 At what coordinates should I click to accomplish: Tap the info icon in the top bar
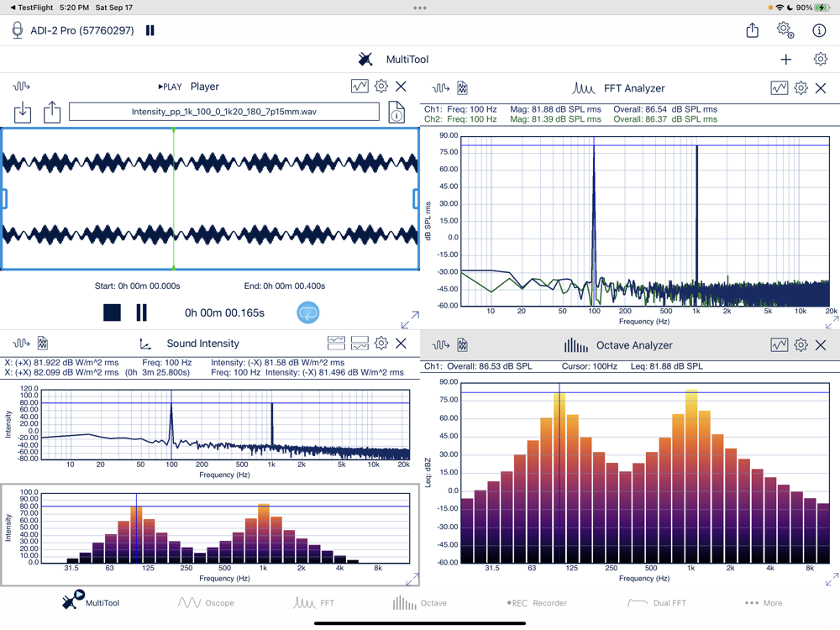tap(819, 30)
